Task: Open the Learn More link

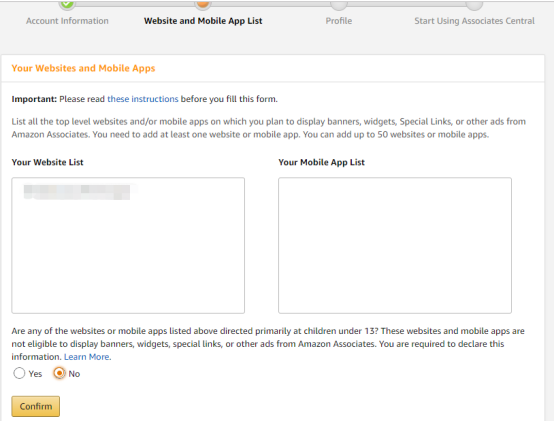Action: coord(87,357)
